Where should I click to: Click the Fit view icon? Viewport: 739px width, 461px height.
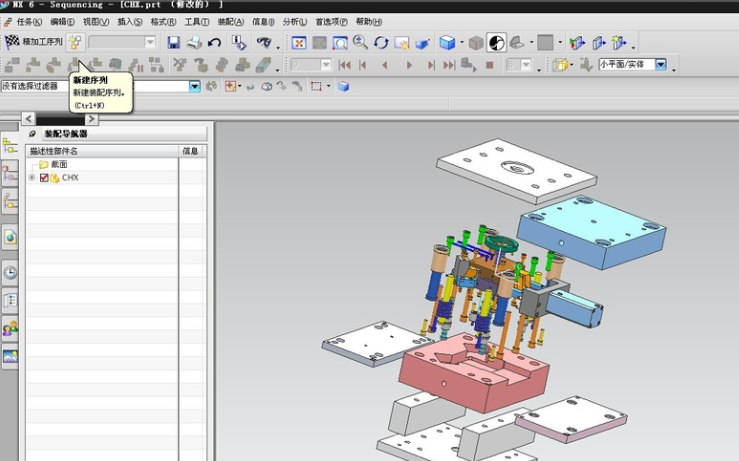pyautogui.click(x=299, y=42)
